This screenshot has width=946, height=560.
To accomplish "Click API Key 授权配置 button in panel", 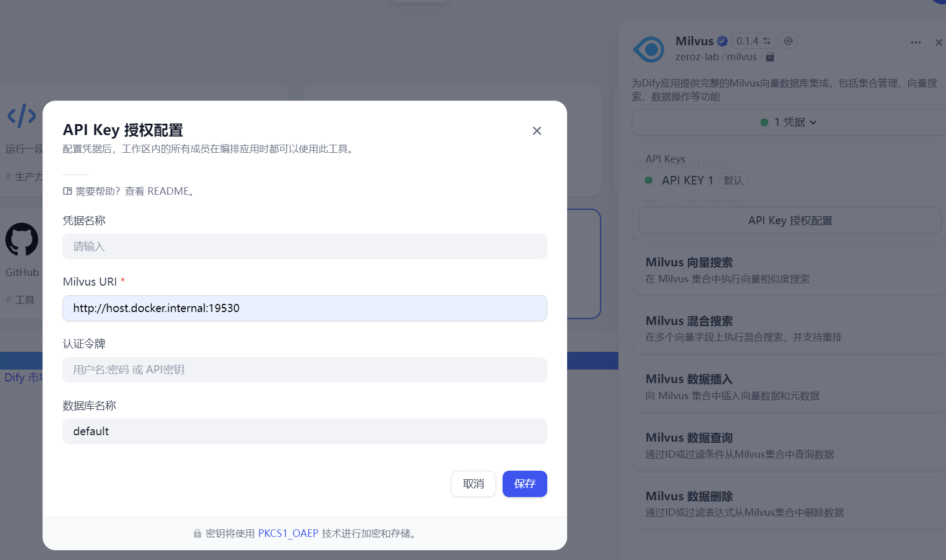I will click(790, 221).
